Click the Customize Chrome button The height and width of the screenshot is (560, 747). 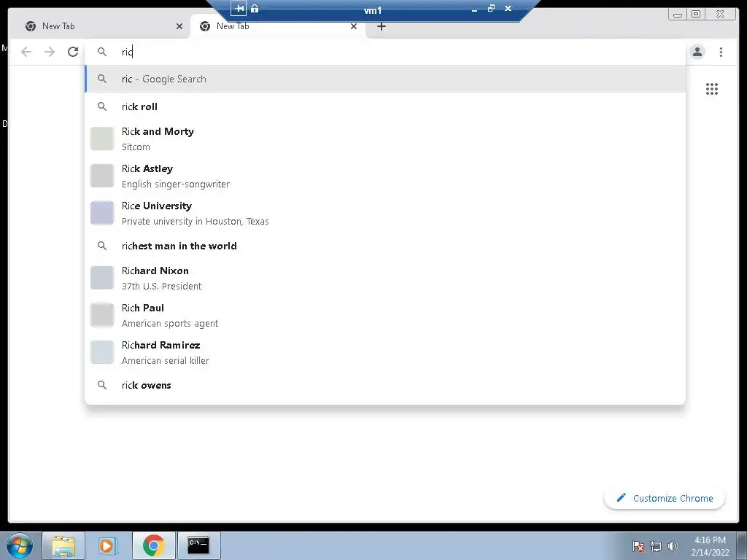click(x=664, y=498)
